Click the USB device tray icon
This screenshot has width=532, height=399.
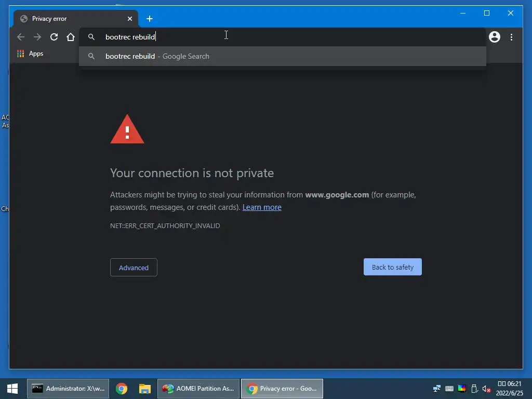coord(475,389)
